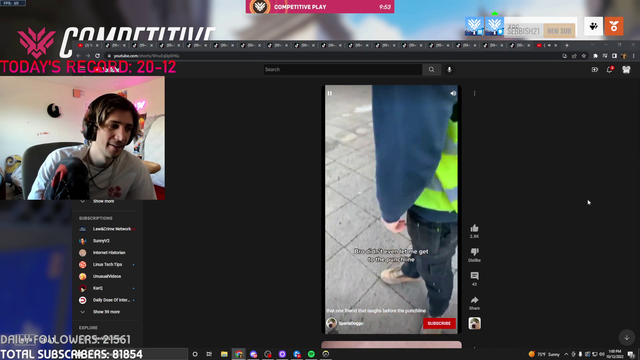Click the NEW SUB alert label

(559, 31)
